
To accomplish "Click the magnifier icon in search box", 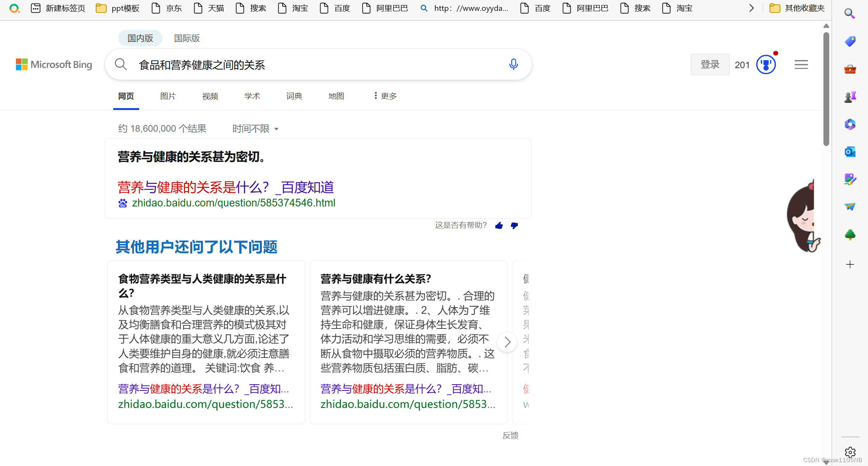I will [121, 64].
